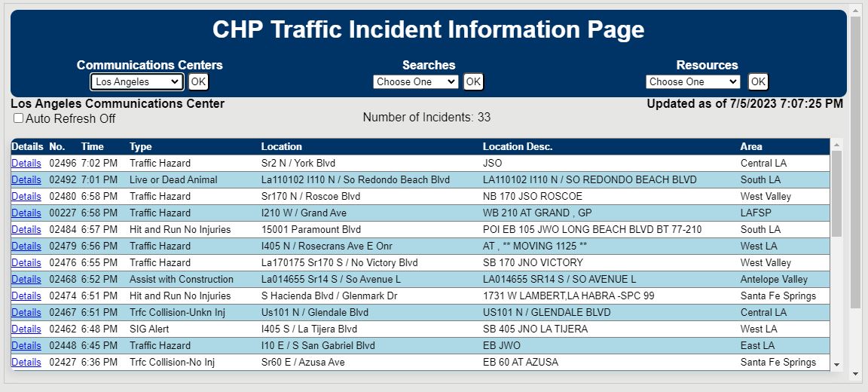The height and width of the screenshot is (392, 868).
Task: Open Details for incident 02476
Action: coord(26,263)
